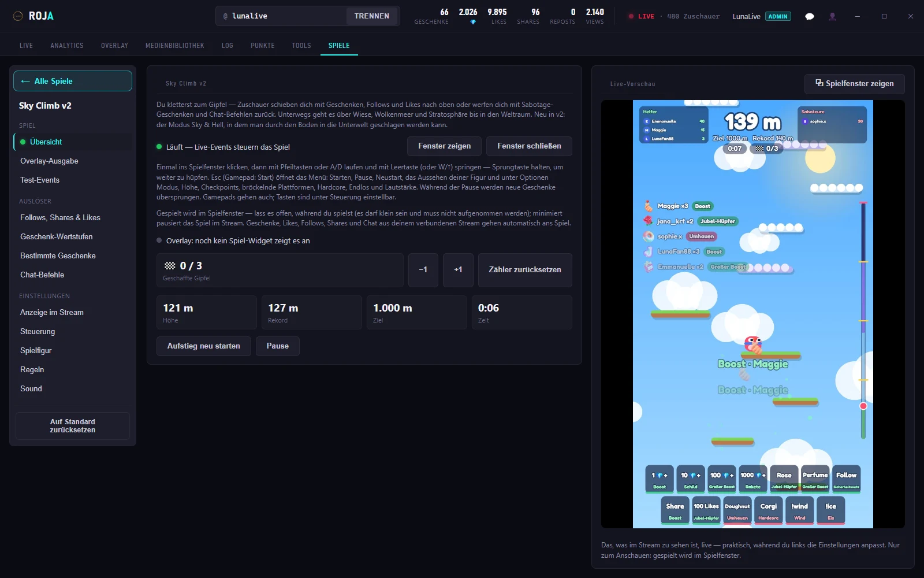924x578 pixels.
Task: Open the user profile icon
Action: pyautogui.click(x=832, y=16)
